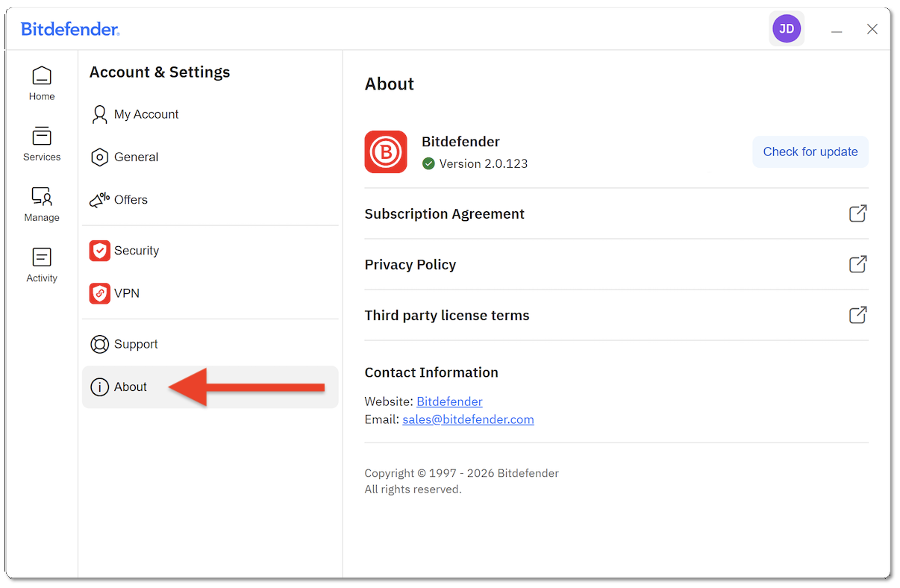Click the About info circle icon
The image size is (900, 588).
tap(99, 387)
